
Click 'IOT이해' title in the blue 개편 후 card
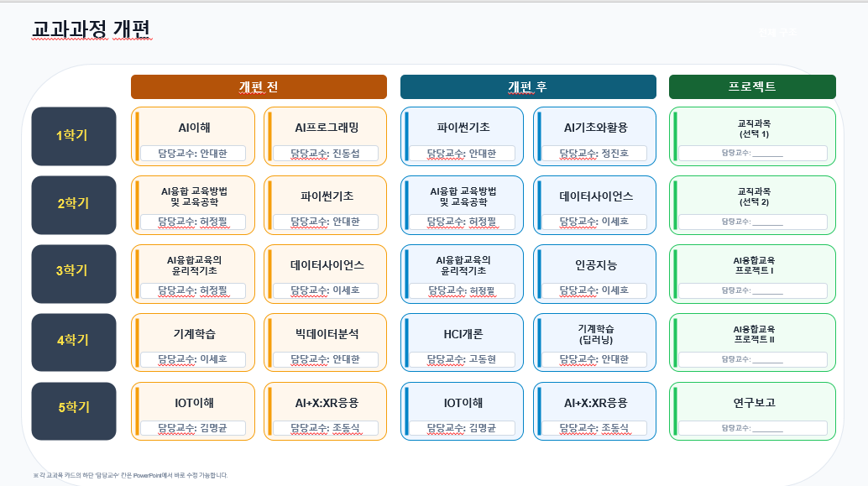tap(463, 403)
